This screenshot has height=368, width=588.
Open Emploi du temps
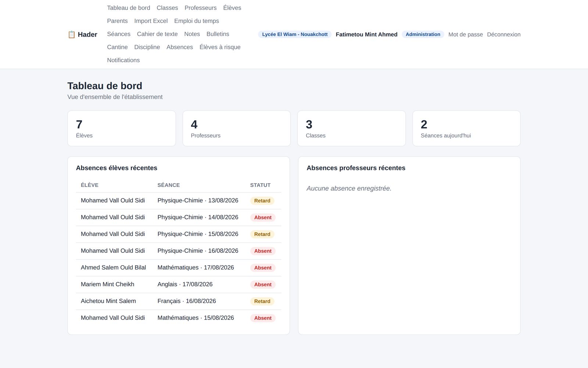[x=197, y=21]
